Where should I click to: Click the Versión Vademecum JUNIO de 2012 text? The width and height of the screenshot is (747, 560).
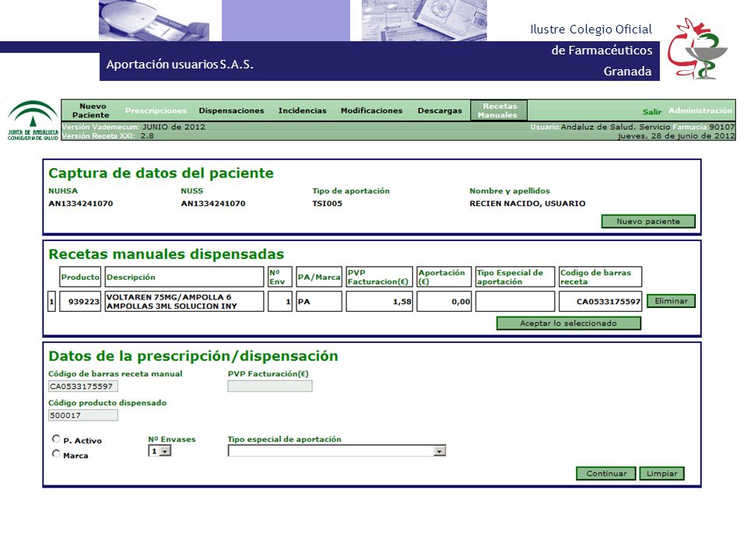133,127
